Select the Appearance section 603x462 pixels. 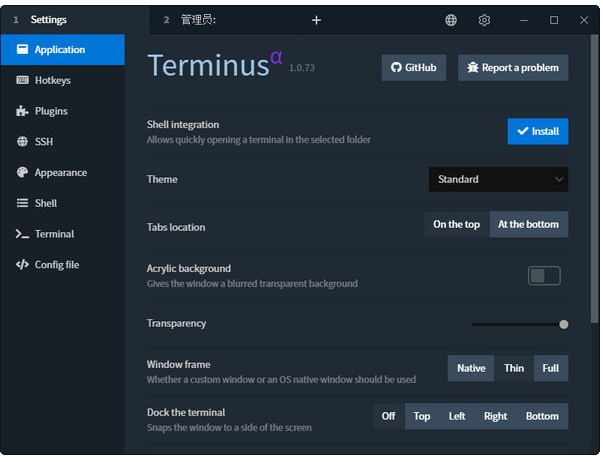pyautogui.click(x=60, y=172)
